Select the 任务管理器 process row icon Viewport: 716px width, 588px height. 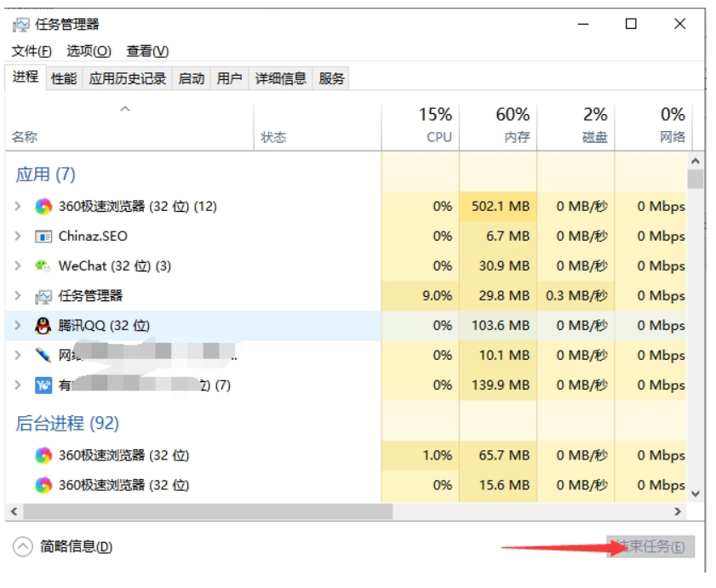pyautogui.click(x=43, y=296)
